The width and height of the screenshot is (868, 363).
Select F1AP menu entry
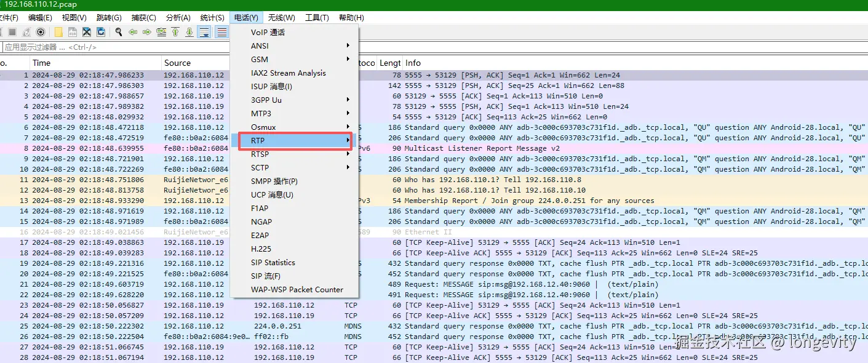coord(294,208)
